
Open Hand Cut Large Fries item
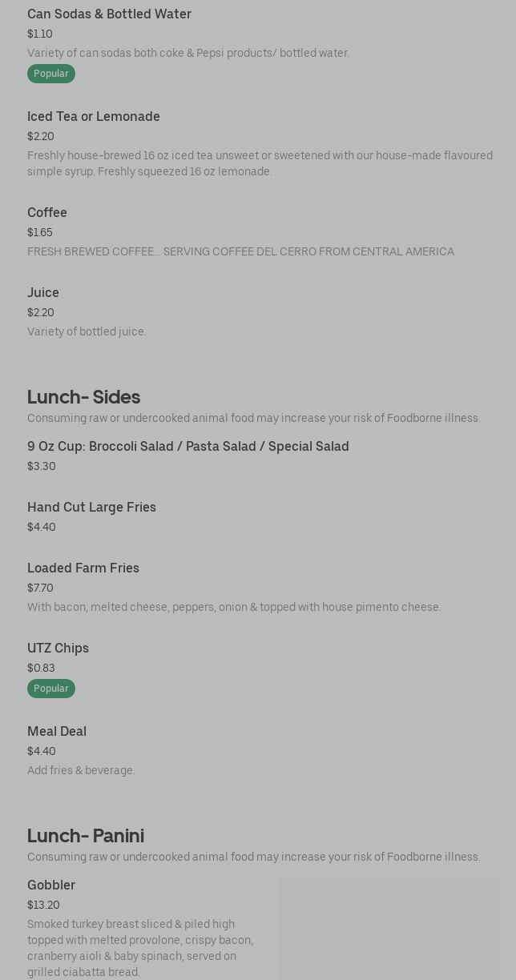click(x=91, y=508)
